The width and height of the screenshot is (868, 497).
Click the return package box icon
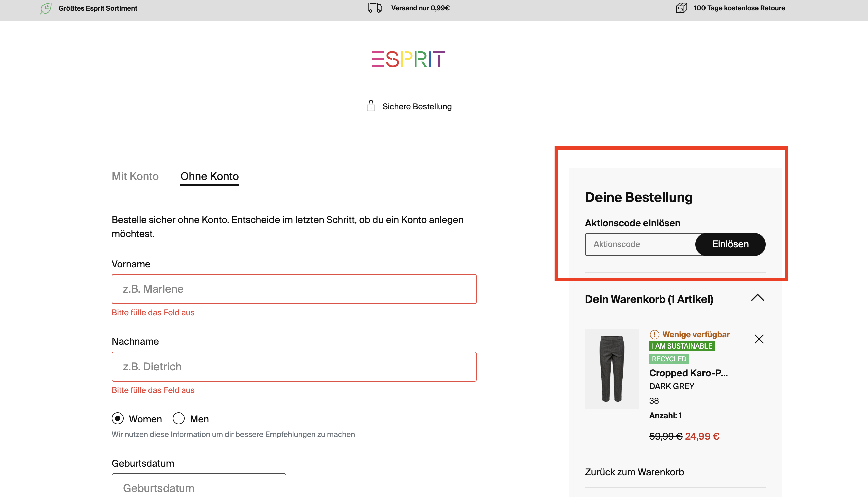point(681,8)
